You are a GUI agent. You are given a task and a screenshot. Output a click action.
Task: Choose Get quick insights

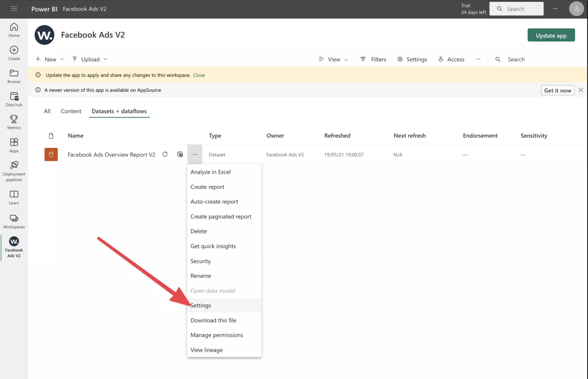click(x=224, y=246)
